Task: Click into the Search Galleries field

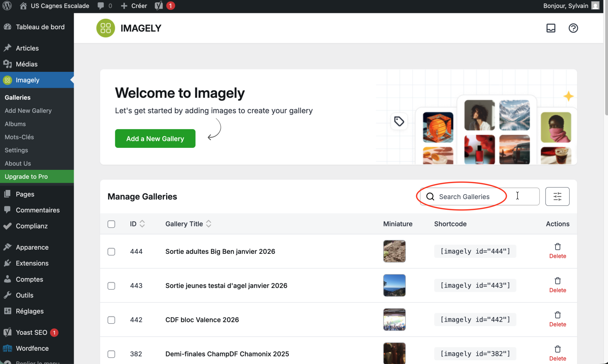Action: [479, 196]
